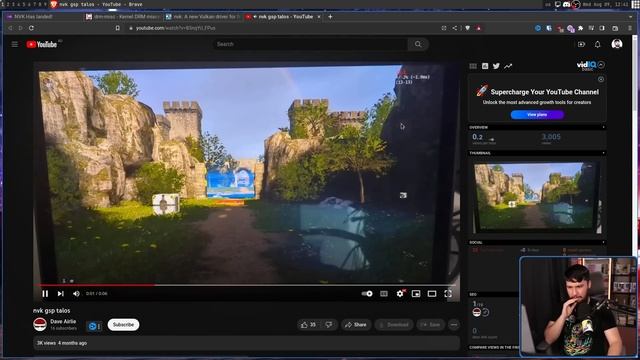Subscribe to Dave Airlie's channel
This screenshot has height=360, width=640.
point(123,324)
